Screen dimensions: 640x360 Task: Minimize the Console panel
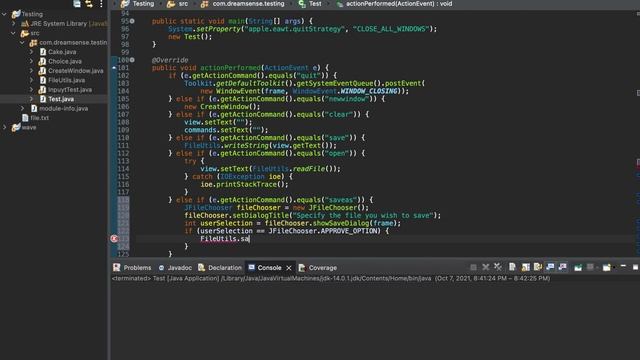pos(623,266)
